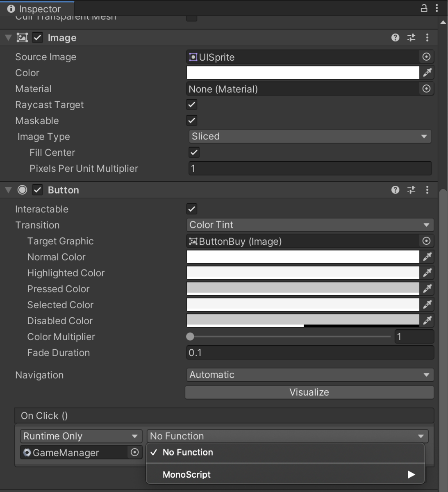Uncheck the Maskable option
The height and width of the screenshot is (492, 448).
coord(191,121)
